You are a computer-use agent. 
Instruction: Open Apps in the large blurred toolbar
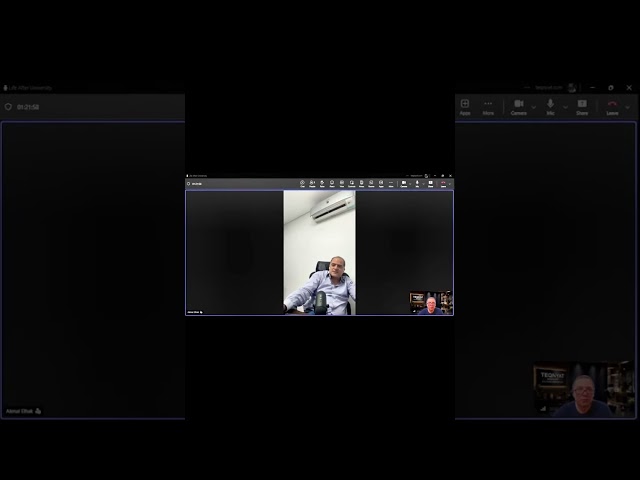(465, 107)
